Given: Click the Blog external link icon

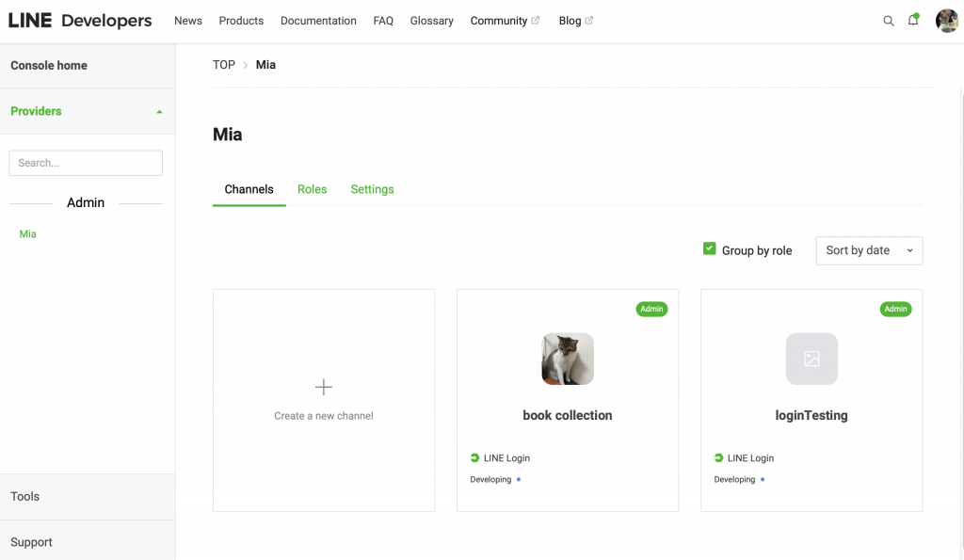Looking at the screenshot, I should [x=589, y=21].
